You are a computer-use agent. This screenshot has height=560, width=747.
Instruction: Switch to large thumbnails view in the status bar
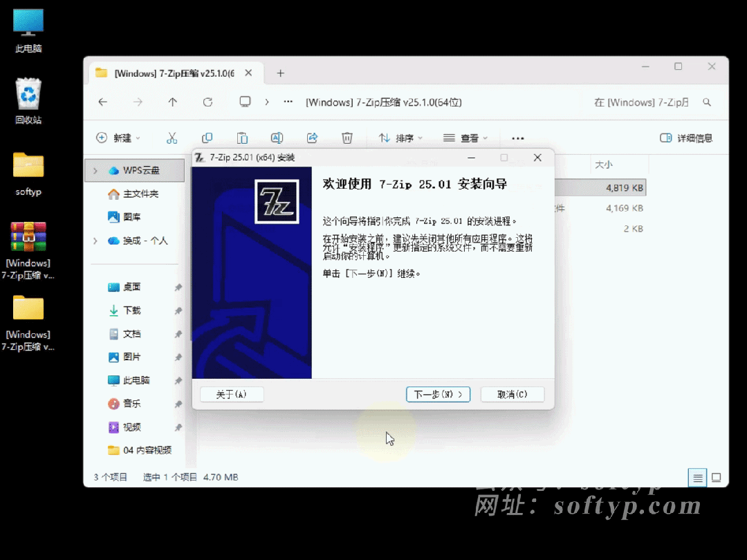[716, 478]
